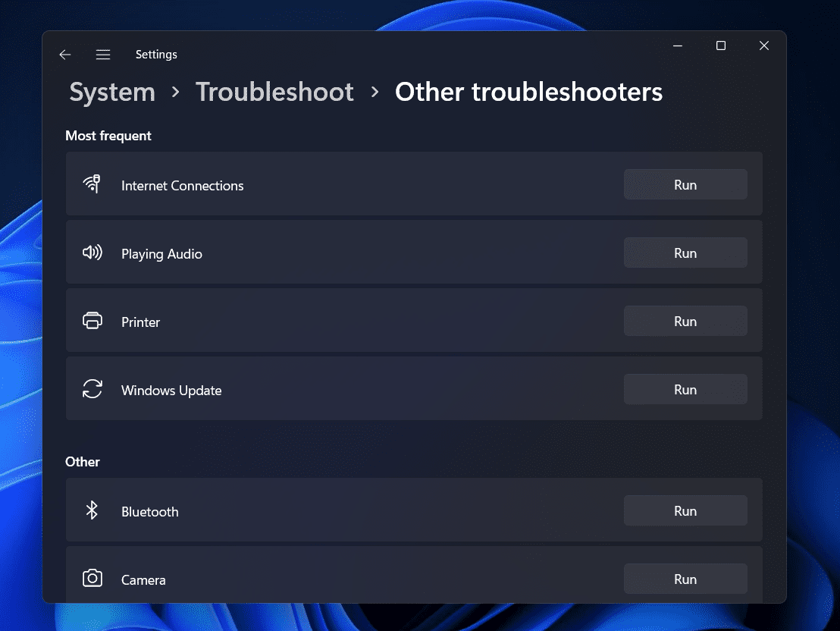Click the Windows Update label
Viewport: 840px width, 631px height.
point(171,391)
